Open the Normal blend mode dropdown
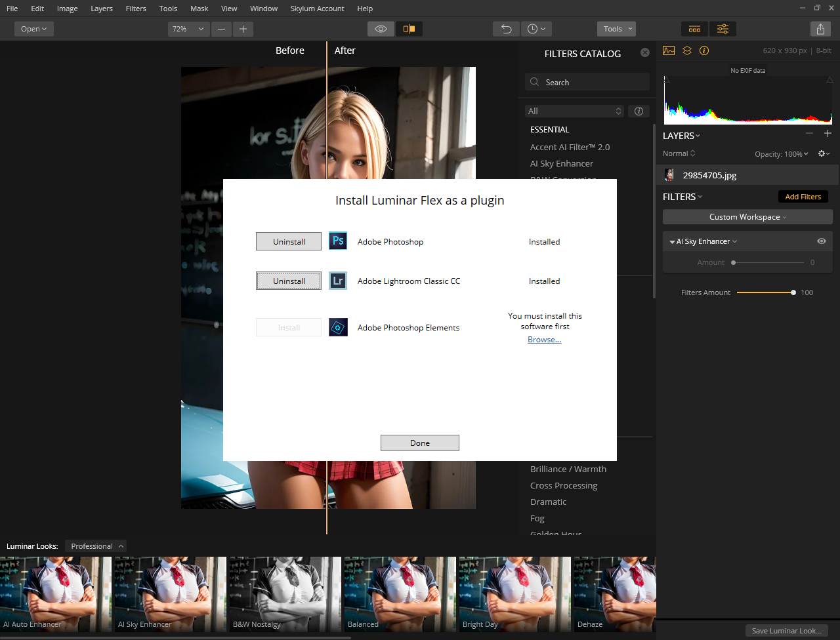Image resolution: width=840 pixels, height=640 pixels. [679, 153]
